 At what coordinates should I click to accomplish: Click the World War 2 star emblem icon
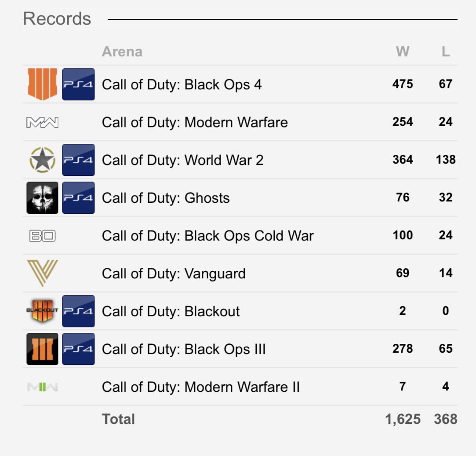pos(42,160)
